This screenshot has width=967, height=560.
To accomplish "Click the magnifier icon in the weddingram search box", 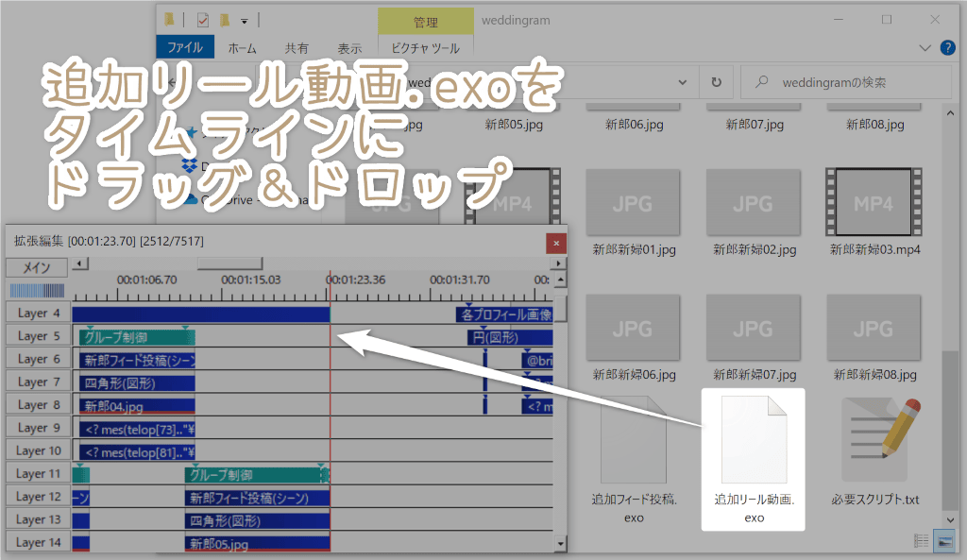I will (x=761, y=81).
